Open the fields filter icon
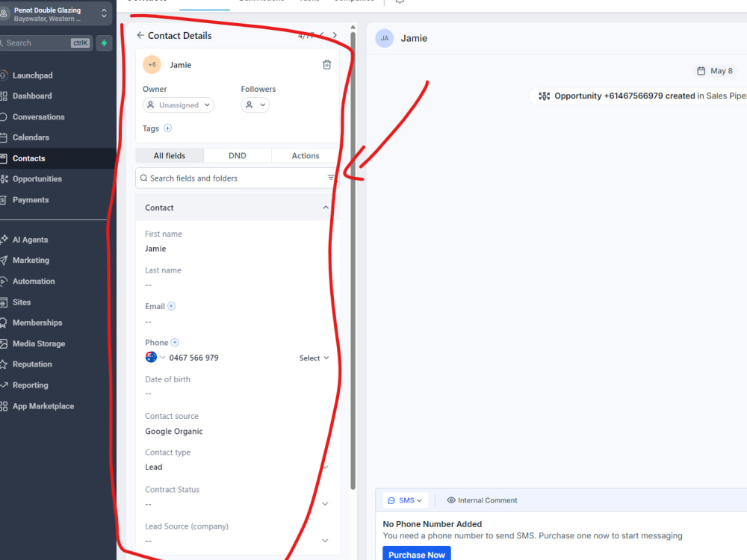747x560 pixels. [331, 178]
